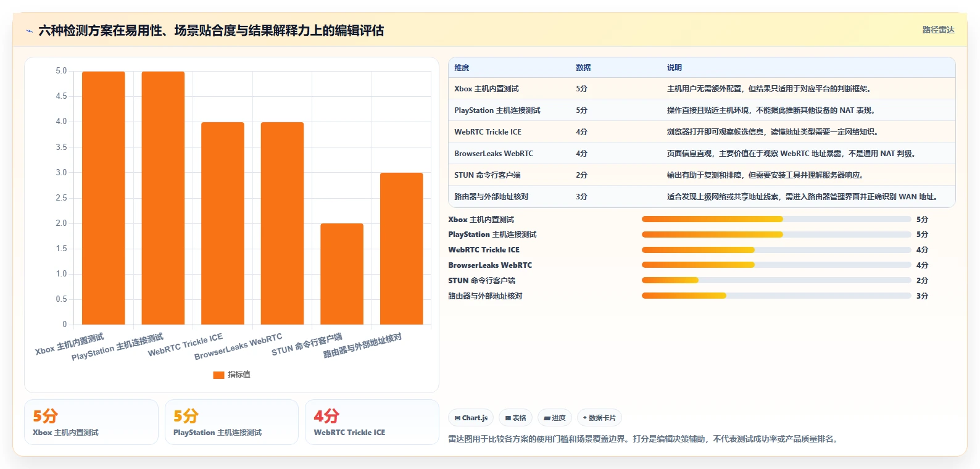Click the 说明 column header
Image resolution: width=980 pixels, height=469 pixels.
(674, 68)
